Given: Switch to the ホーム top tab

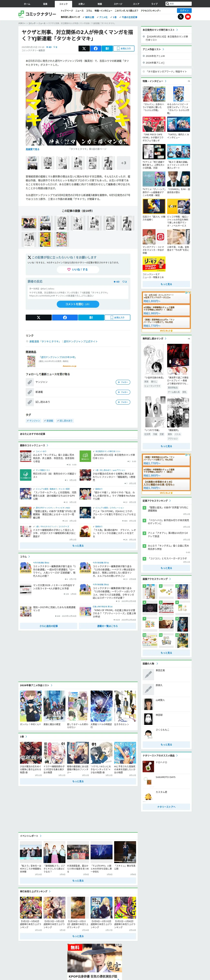Looking at the screenshot, I should (x=27, y=4).
